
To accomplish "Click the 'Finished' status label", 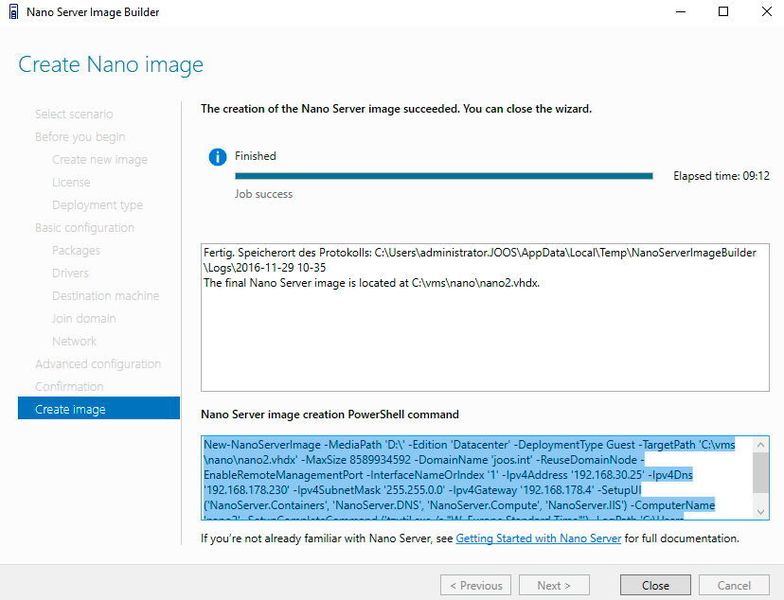I will [256, 156].
